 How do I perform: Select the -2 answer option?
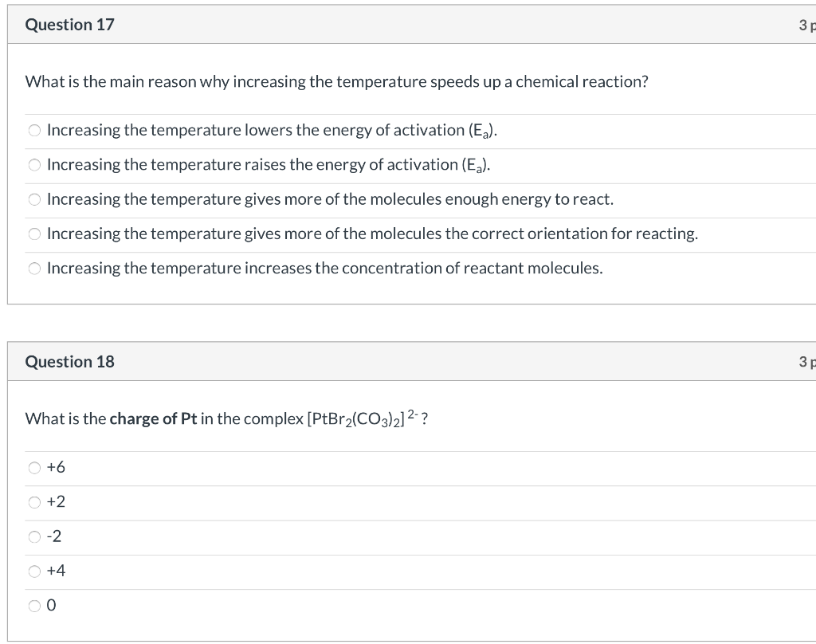[34, 536]
